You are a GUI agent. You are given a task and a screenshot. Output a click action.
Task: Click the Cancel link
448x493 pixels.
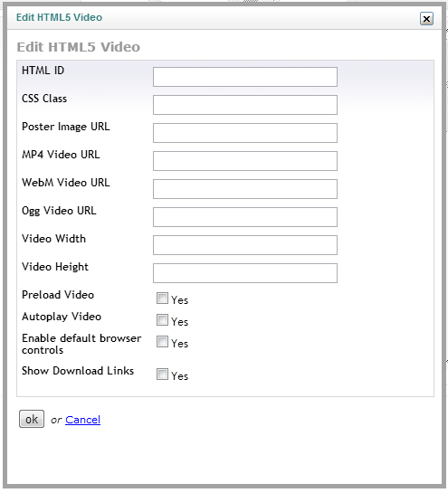click(x=82, y=420)
